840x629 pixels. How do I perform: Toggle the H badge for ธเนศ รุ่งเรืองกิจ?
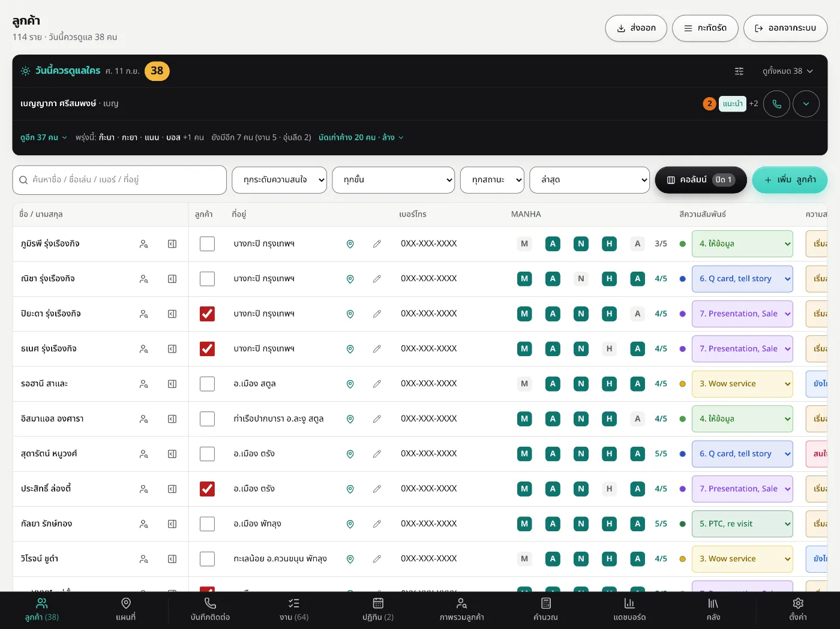coord(609,349)
